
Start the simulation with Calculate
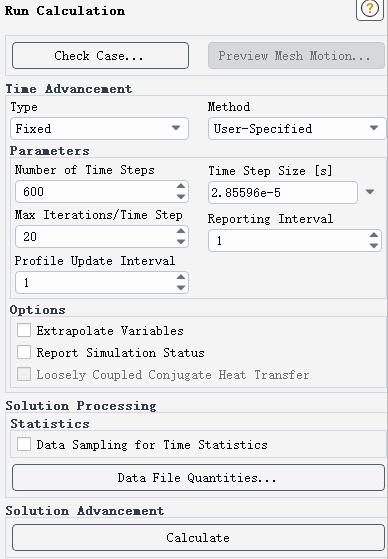198,538
